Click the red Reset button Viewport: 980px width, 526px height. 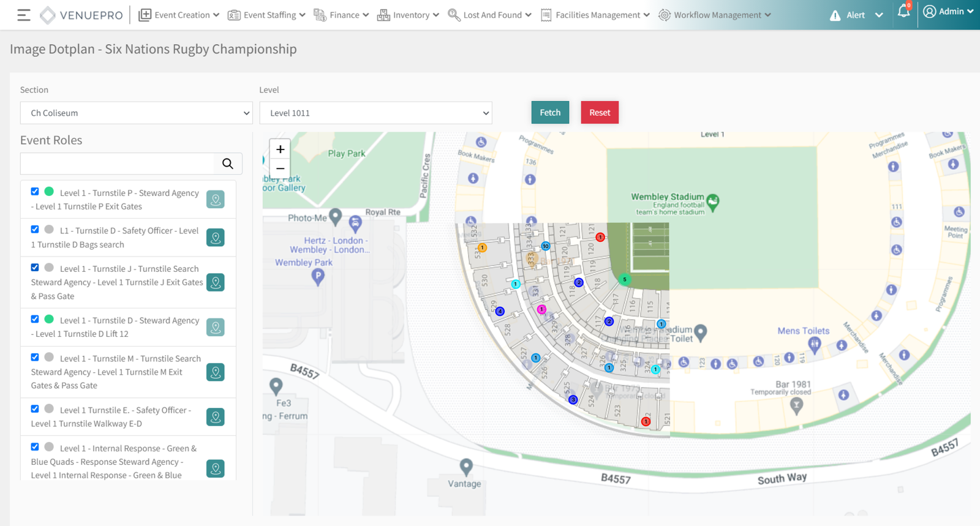point(600,113)
